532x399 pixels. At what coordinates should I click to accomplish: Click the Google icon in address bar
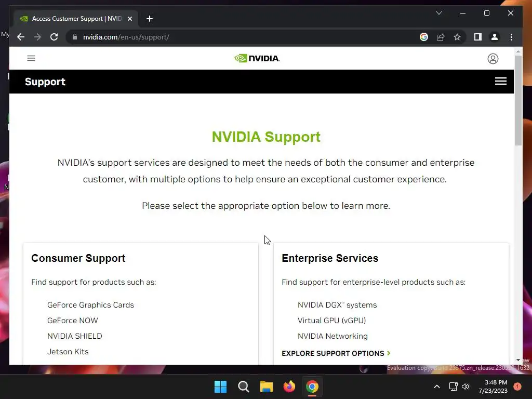coord(424,37)
